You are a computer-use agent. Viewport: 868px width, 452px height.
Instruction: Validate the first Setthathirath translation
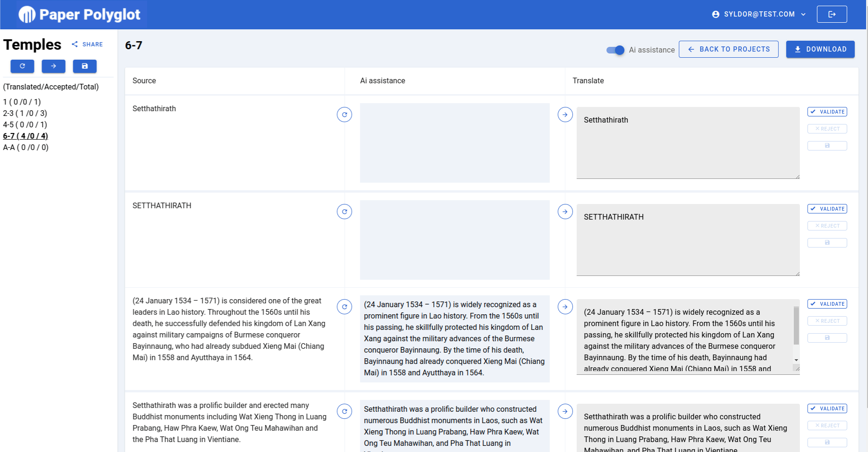pyautogui.click(x=827, y=112)
